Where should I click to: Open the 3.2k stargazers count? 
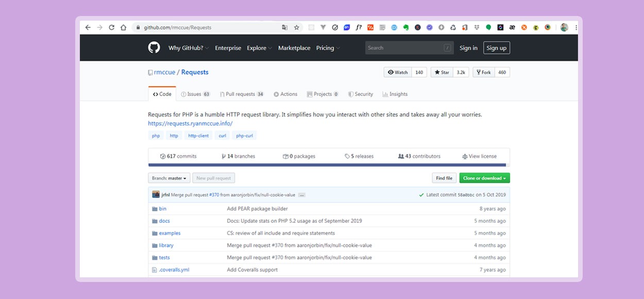[461, 72]
